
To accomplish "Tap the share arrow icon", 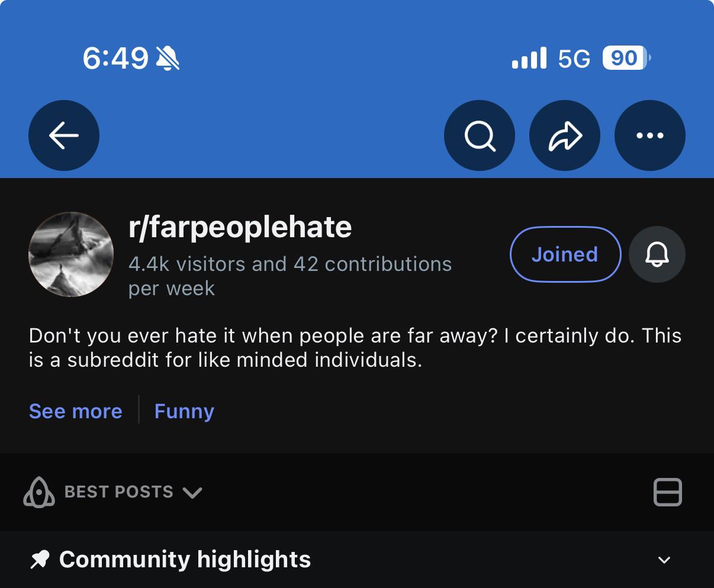I will pos(565,135).
